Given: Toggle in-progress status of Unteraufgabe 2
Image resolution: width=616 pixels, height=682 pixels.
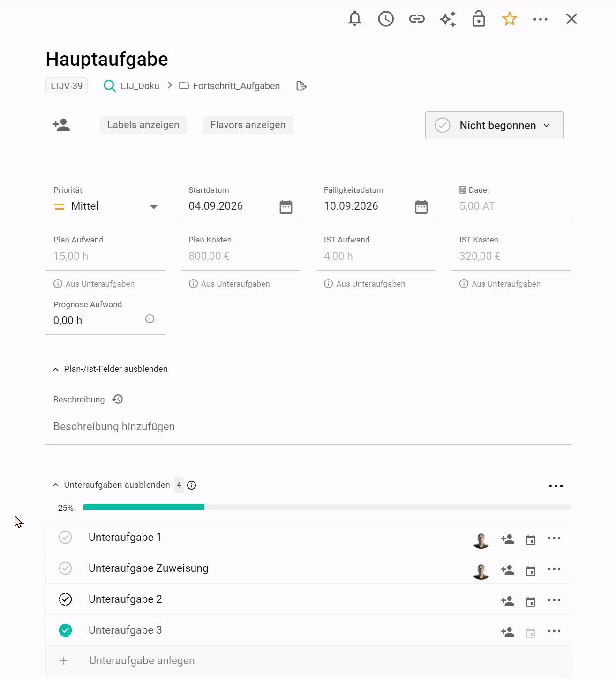Looking at the screenshot, I should pos(66,599).
